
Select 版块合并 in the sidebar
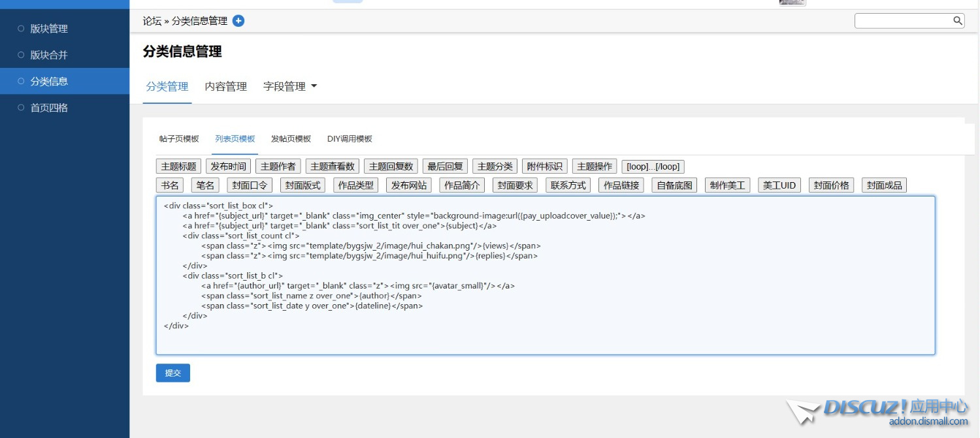[49, 55]
